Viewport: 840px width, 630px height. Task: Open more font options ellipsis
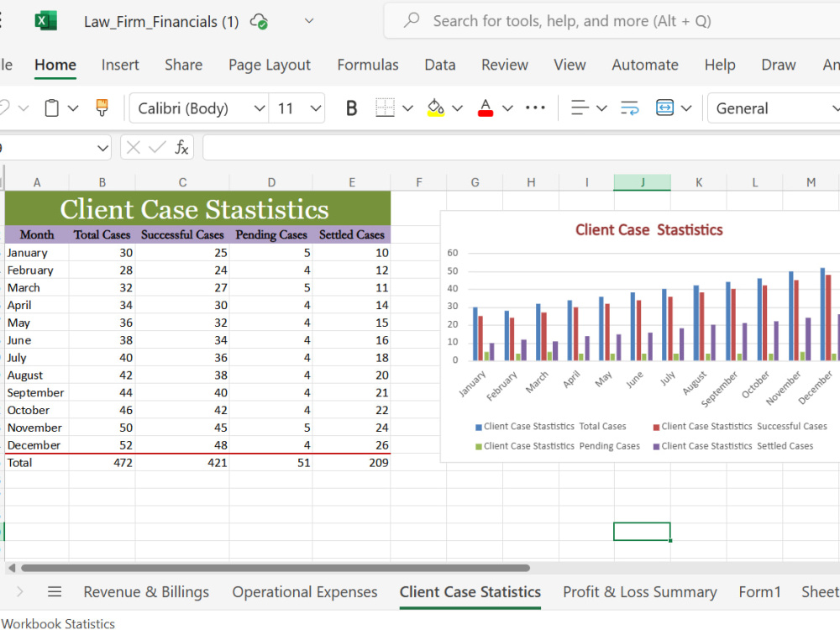tap(535, 108)
